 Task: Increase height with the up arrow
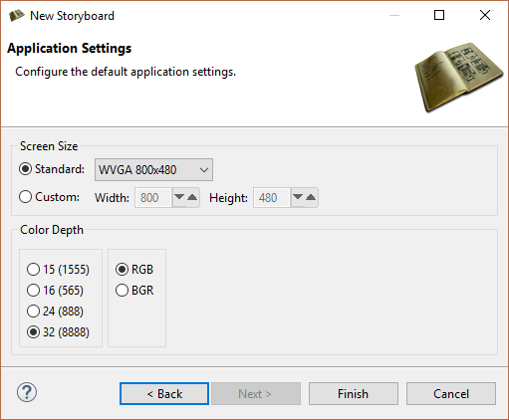(x=311, y=197)
